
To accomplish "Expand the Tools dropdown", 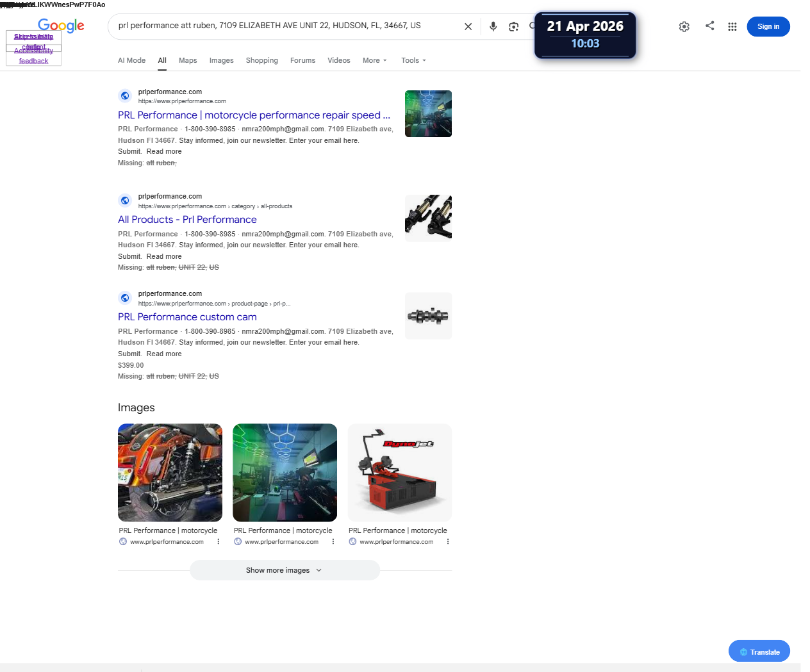I will point(413,60).
